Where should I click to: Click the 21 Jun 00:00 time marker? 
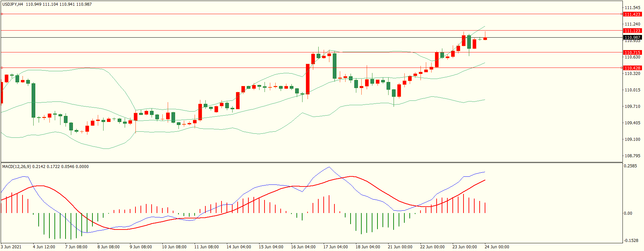click(400, 247)
